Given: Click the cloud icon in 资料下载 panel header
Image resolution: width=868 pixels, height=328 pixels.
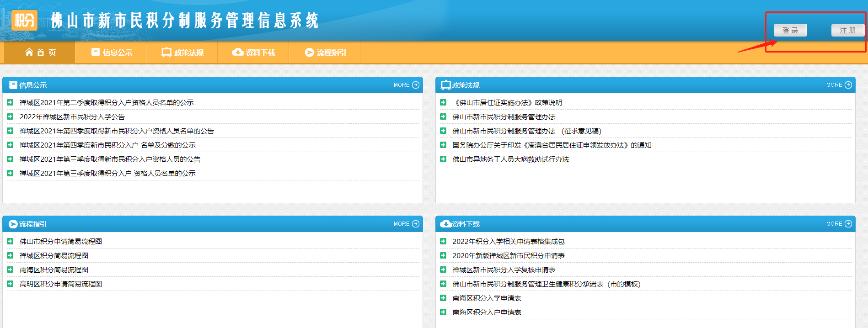Looking at the screenshot, I should (445, 224).
